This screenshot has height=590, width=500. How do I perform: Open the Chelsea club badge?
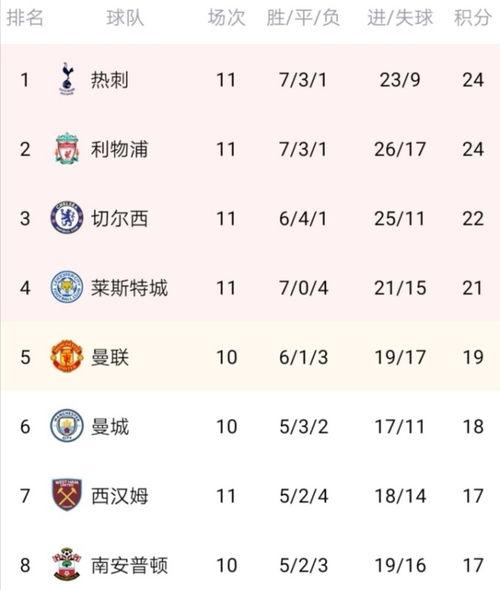coord(67,217)
